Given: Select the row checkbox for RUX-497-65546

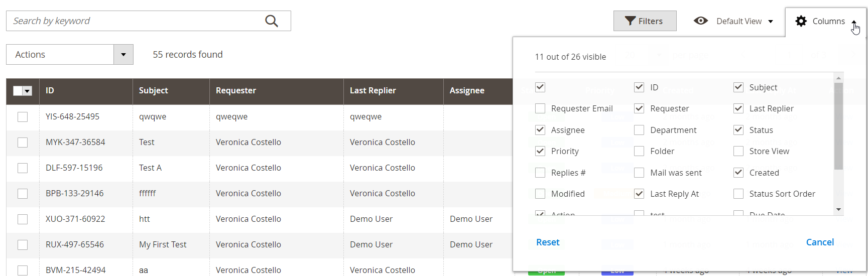Looking at the screenshot, I should click(x=23, y=245).
